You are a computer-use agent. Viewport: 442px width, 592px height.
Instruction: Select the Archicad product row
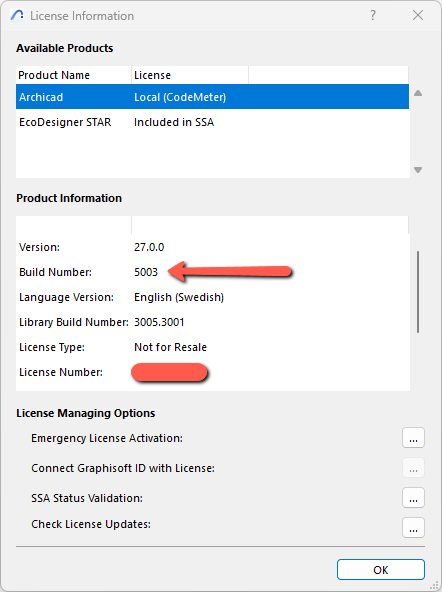(x=212, y=97)
